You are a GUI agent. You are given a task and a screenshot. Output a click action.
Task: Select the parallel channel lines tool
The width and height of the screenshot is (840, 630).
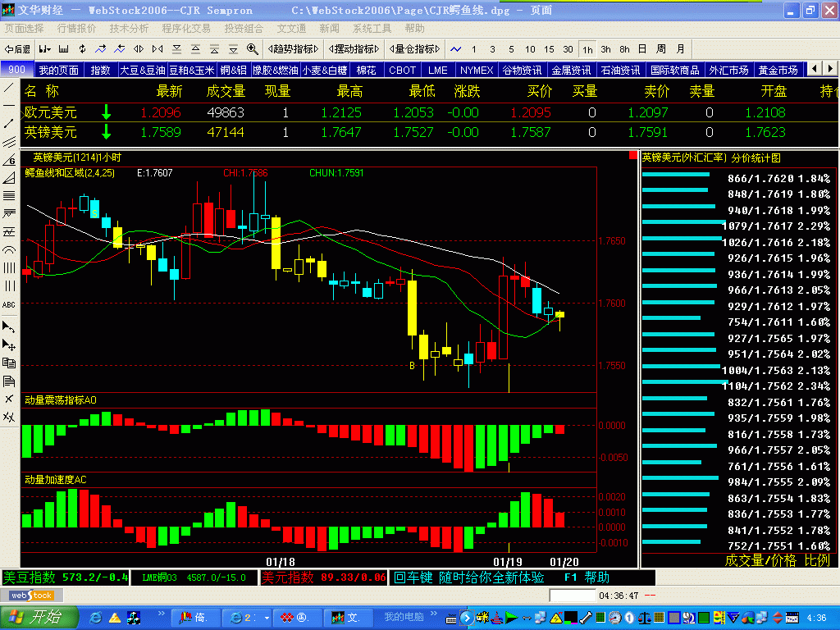pyautogui.click(x=9, y=142)
